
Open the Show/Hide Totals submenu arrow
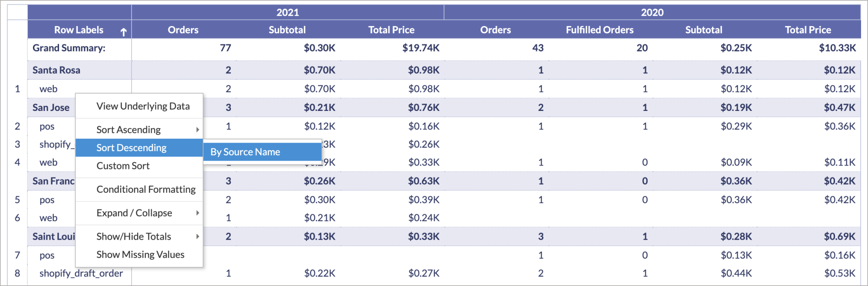[x=197, y=236]
